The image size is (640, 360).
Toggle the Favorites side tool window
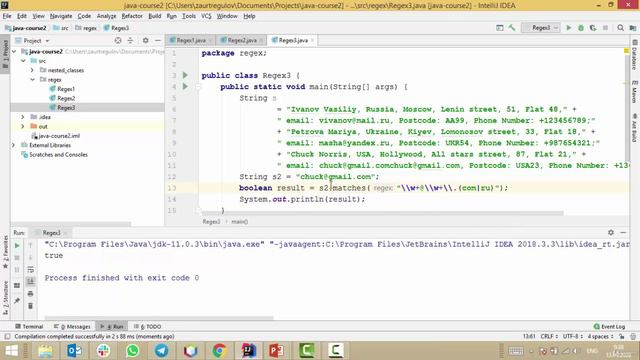tap(5, 252)
